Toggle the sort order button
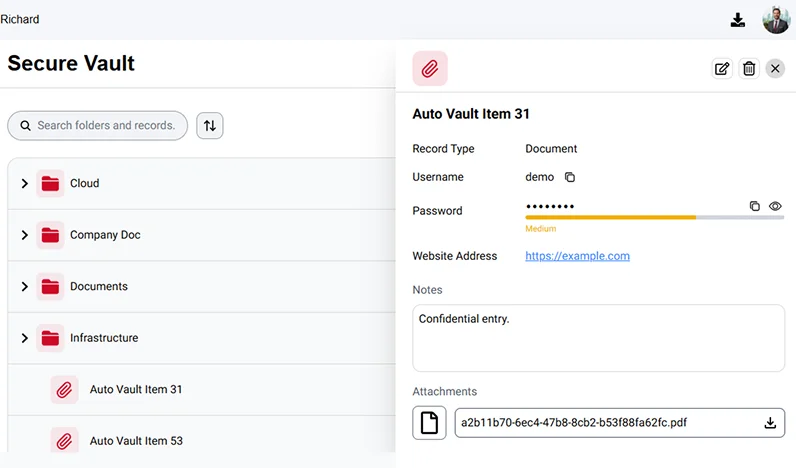This screenshot has width=796, height=468. (x=210, y=126)
